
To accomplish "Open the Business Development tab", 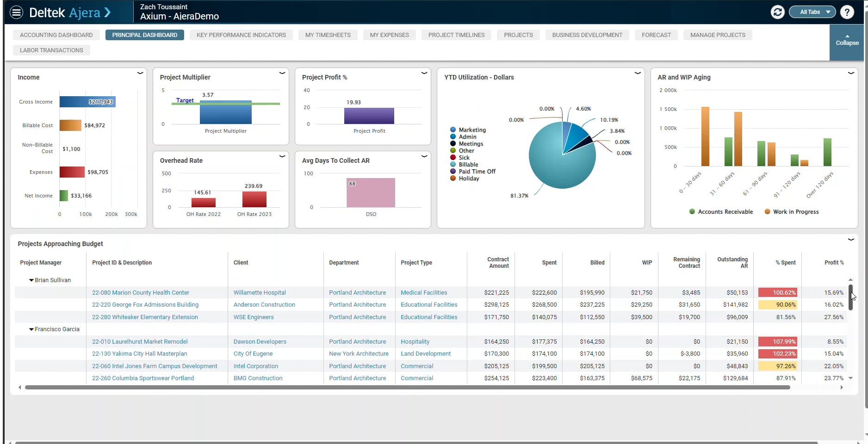I will click(x=587, y=35).
